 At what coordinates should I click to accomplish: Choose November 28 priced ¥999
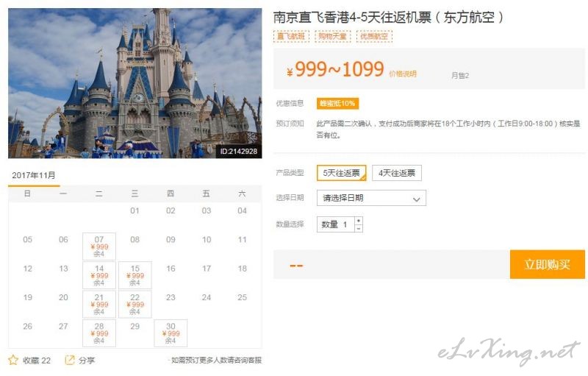(99, 333)
